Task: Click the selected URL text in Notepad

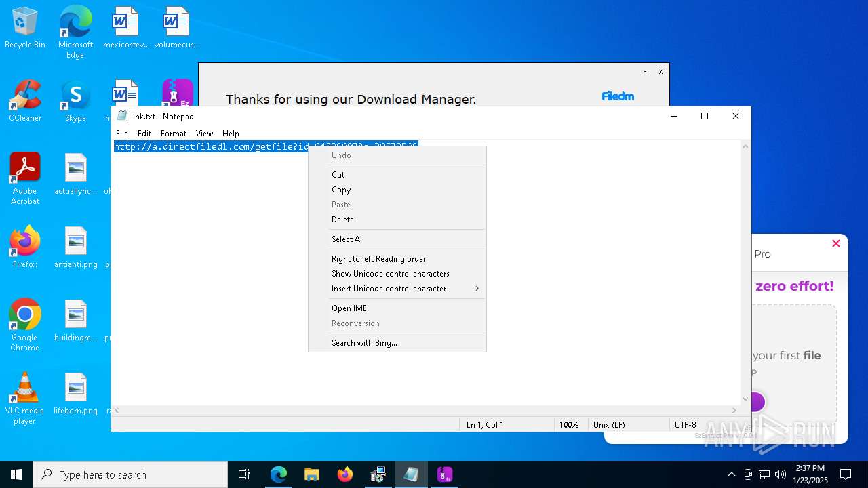Action: click(x=266, y=146)
